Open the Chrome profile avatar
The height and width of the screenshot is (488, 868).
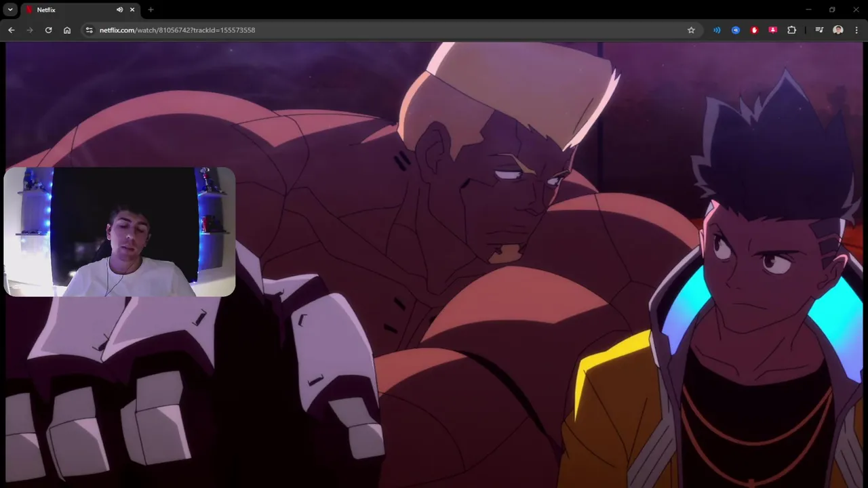[838, 30]
